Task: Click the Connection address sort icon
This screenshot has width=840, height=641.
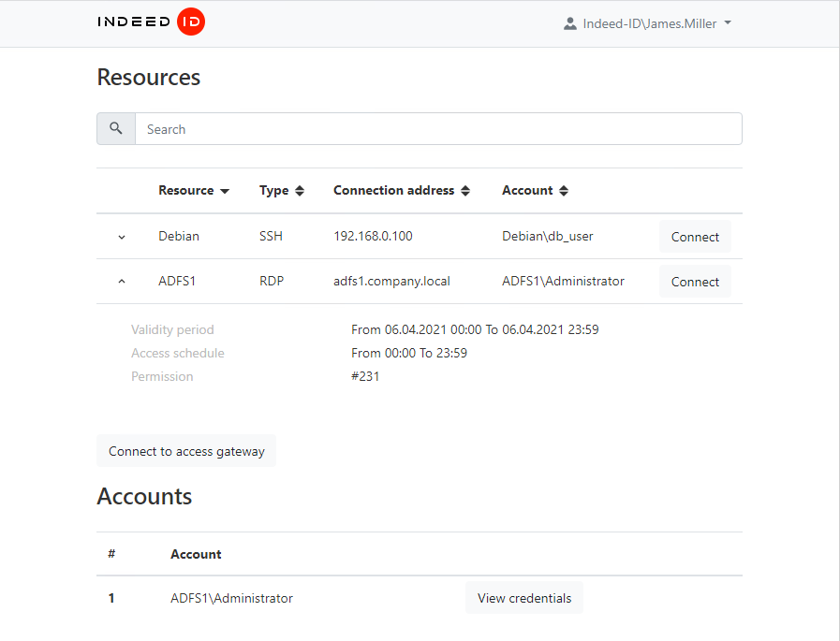Action: pyautogui.click(x=465, y=191)
